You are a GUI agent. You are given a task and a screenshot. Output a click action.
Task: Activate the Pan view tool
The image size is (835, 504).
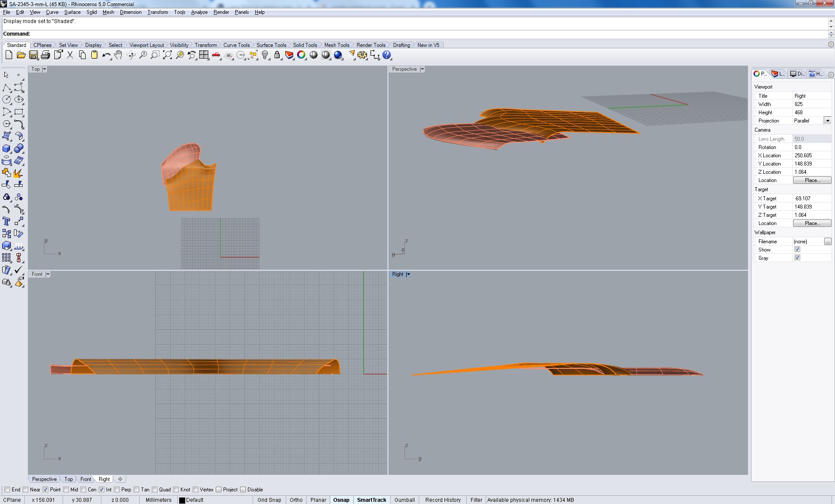click(x=118, y=55)
